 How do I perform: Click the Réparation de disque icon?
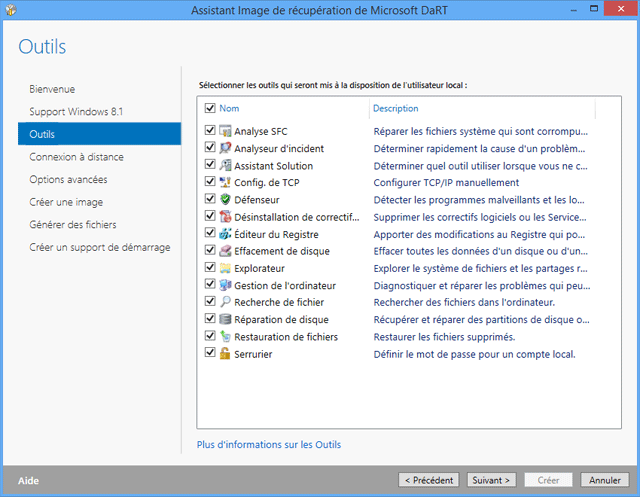pyautogui.click(x=225, y=319)
